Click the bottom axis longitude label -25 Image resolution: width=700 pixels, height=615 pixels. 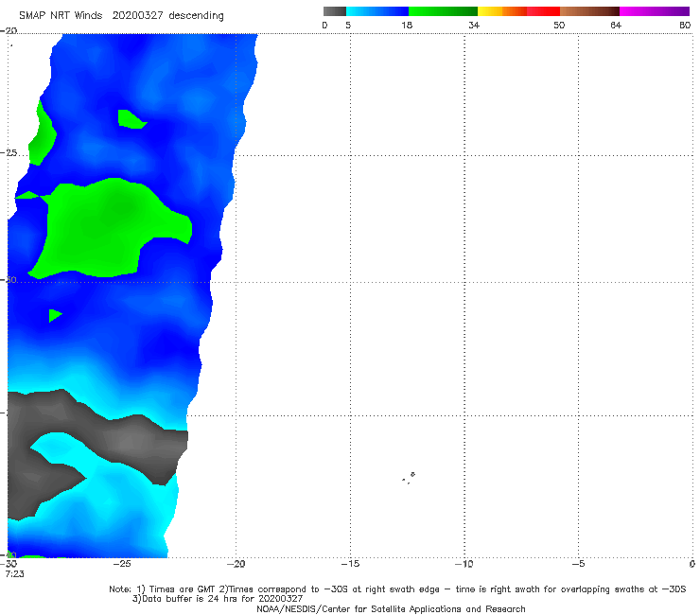click(122, 564)
